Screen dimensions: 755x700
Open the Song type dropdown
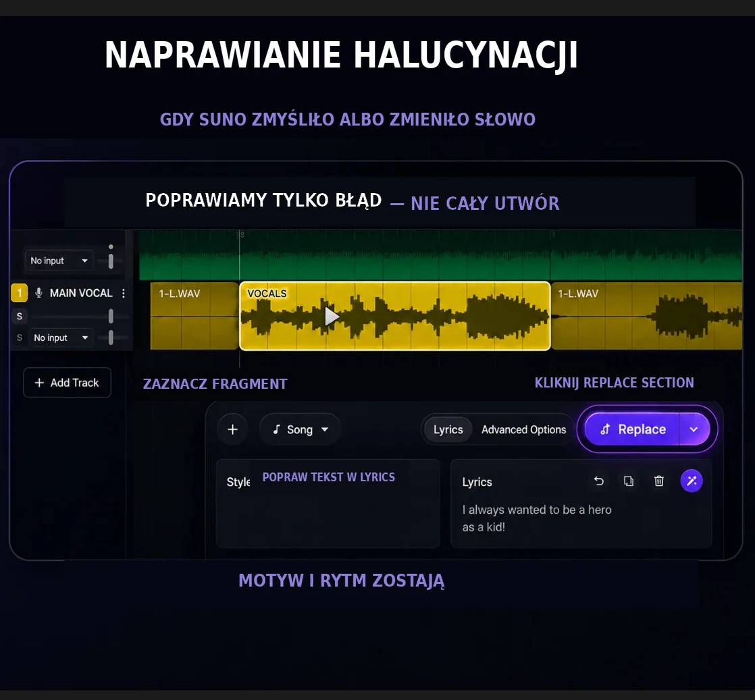pos(300,429)
